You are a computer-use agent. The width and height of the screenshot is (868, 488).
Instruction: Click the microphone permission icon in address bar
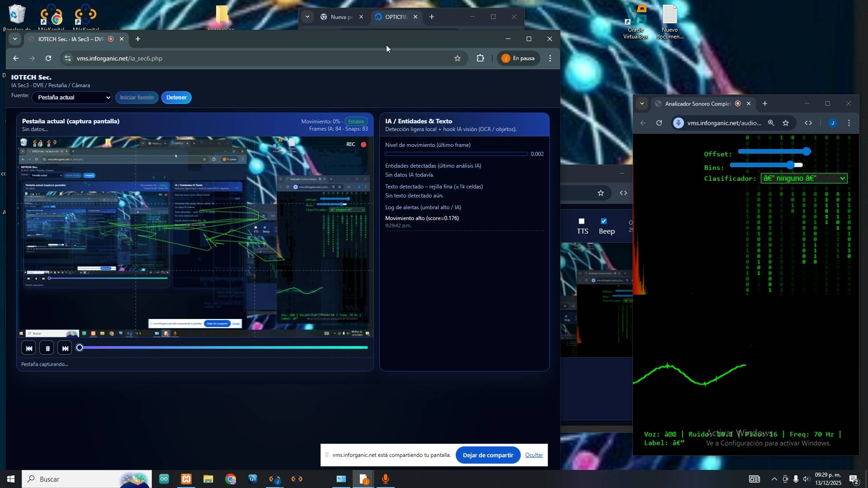click(x=679, y=123)
